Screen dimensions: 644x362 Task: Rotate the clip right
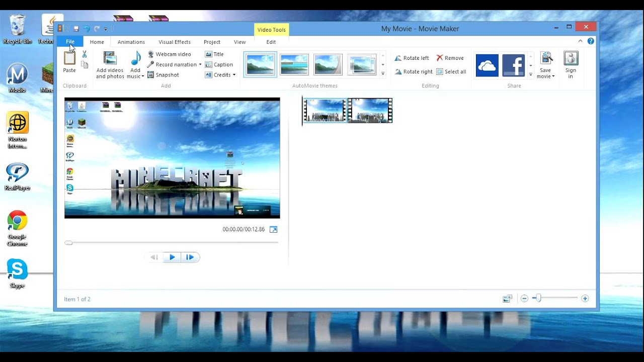click(x=414, y=72)
